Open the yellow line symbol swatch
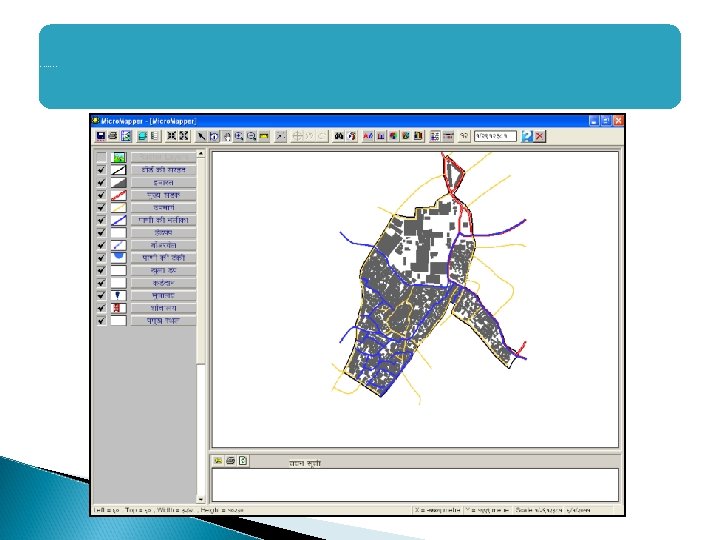 coord(118,208)
